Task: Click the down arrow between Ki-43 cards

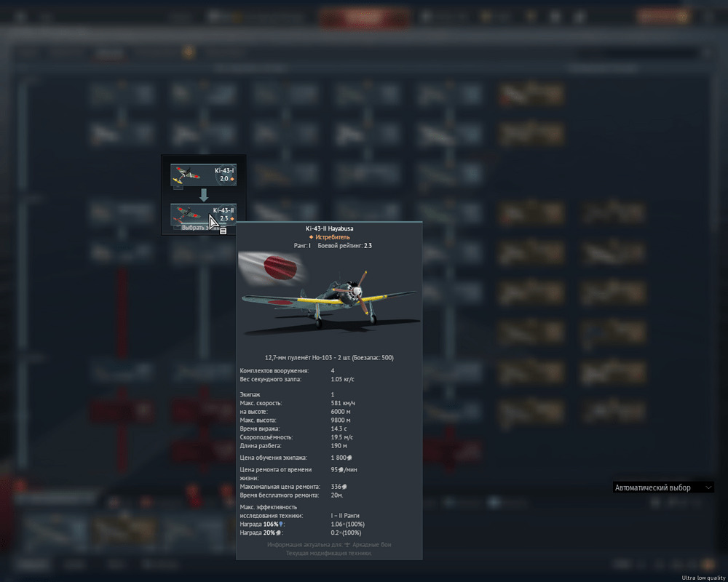Action: 204,195
